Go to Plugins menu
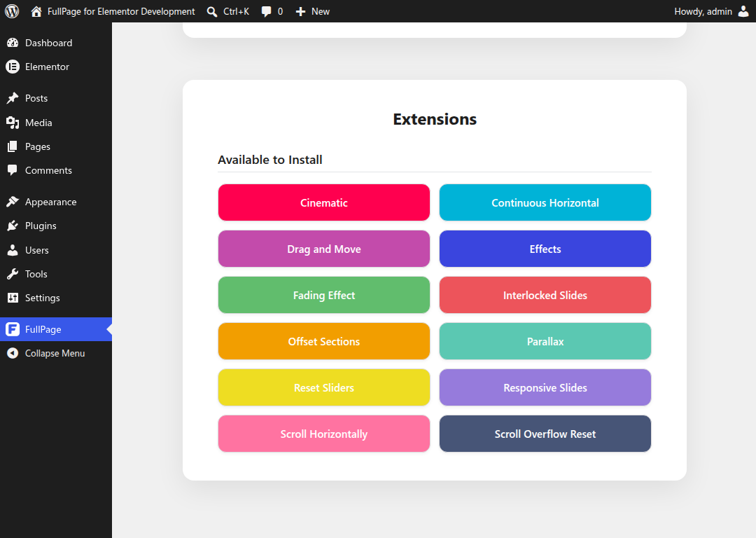Image resolution: width=756 pixels, height=538 pixels. 56,226
